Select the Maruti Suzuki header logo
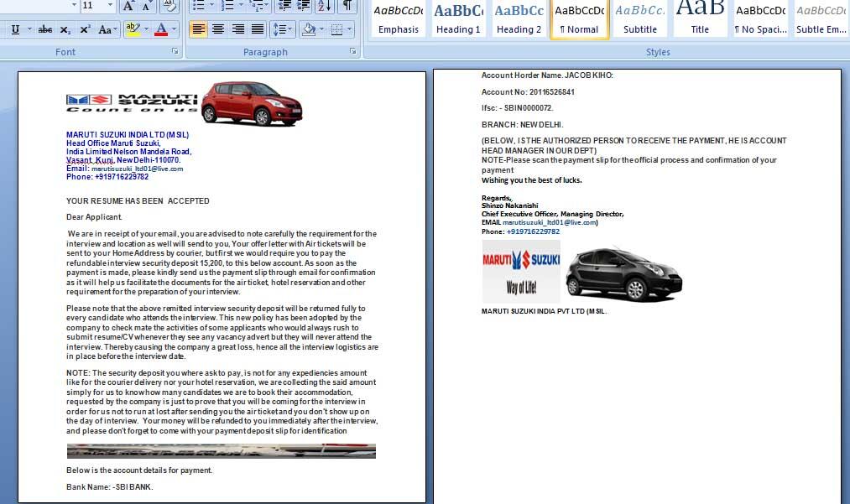 point(132,102)
